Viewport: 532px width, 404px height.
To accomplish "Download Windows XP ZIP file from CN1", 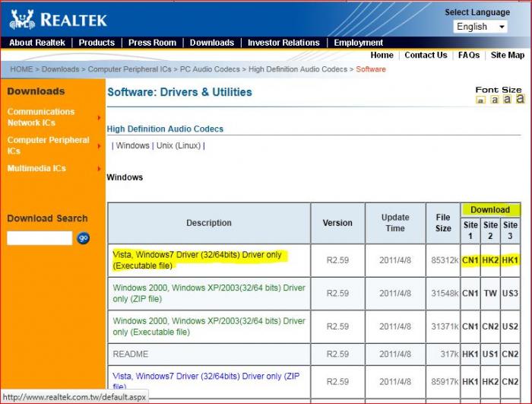I will click(470, 293).
